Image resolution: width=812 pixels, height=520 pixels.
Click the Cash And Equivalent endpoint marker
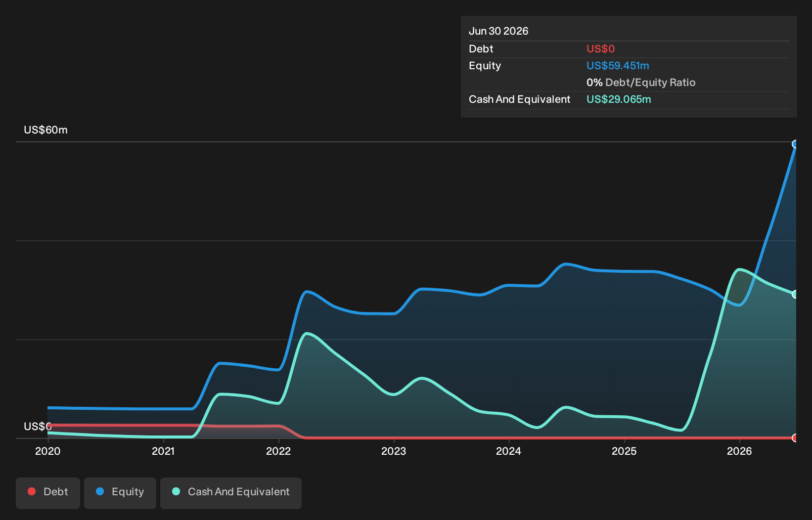(795, 294)
